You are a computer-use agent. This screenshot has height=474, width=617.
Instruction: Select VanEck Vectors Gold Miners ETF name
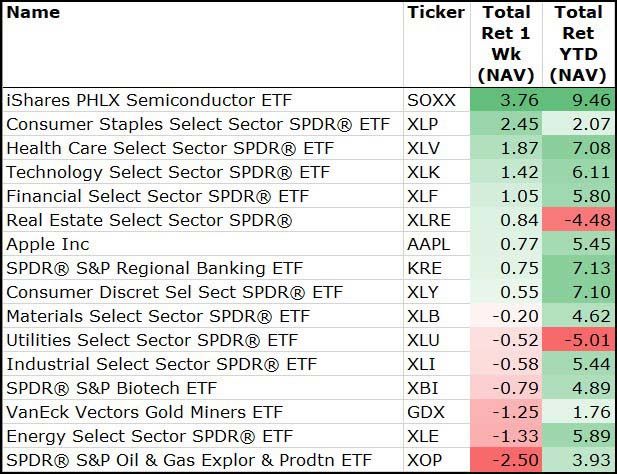pos(141,412)
